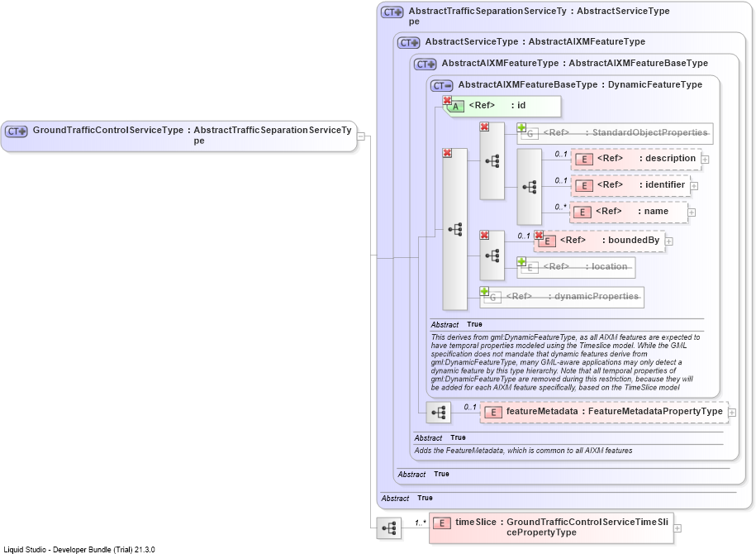Expand the identifier element
Screen dimensions: 756x554
pos(694,186)
